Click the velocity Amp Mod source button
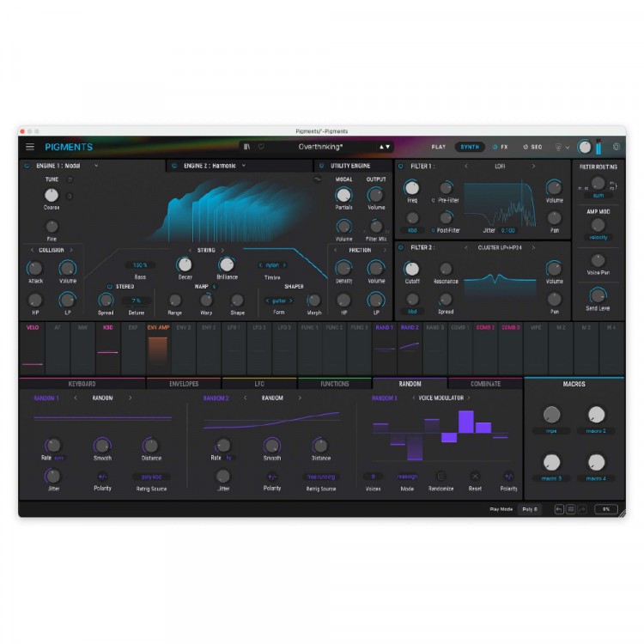Viewport: 644px width, 644px height. [598, 237]
